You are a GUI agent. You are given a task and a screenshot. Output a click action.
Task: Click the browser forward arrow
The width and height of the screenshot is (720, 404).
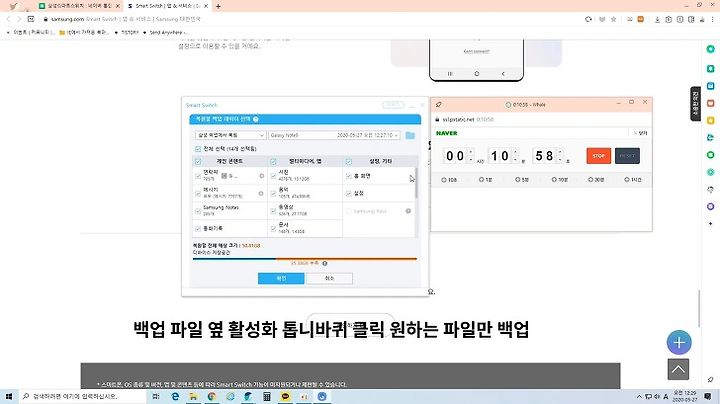[19, 19]
